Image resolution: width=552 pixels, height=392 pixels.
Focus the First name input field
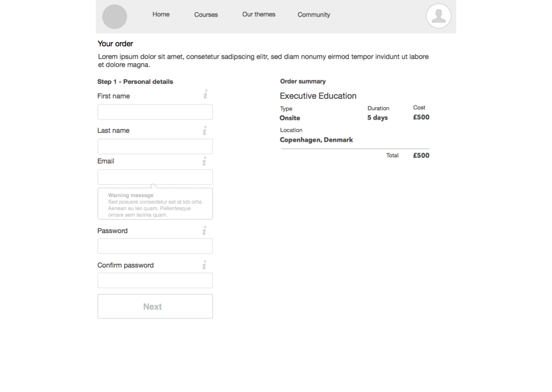point(155,112)
